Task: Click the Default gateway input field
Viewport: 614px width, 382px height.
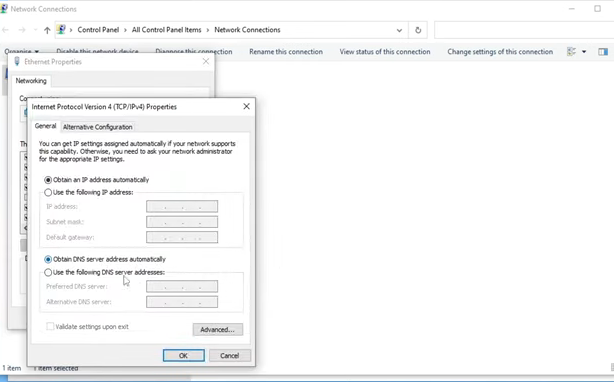Action: pyautogui.click(x=182, y=237)
